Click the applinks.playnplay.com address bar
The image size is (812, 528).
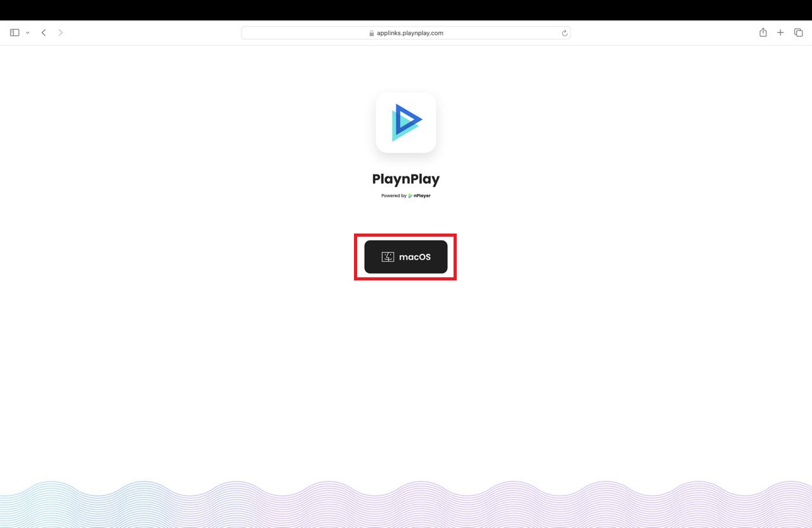click(x=406, y=33)
